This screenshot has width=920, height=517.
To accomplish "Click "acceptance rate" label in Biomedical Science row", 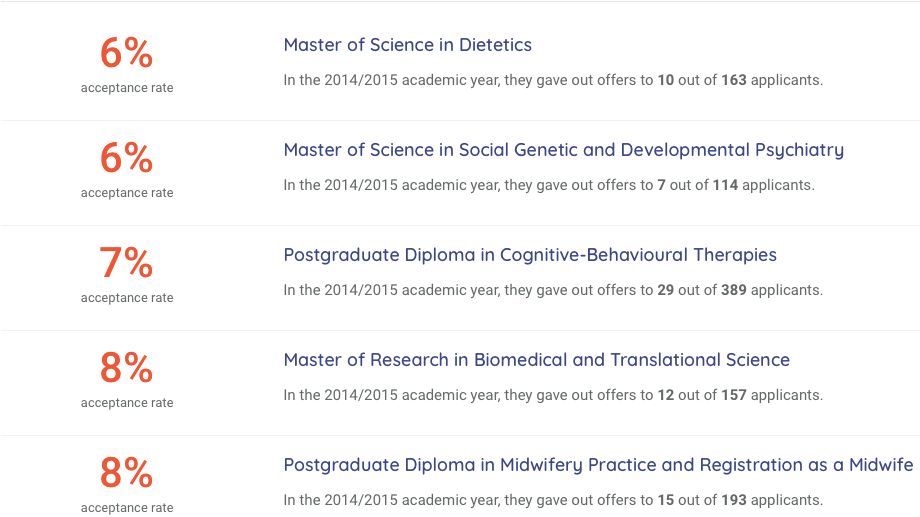I will [x=127, y=403].
